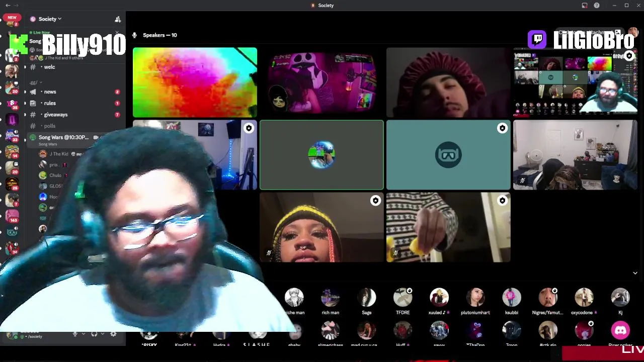Toggle microphone mute in user panel
The height and width of the screenshot is (362, 644).
[75, 334]
